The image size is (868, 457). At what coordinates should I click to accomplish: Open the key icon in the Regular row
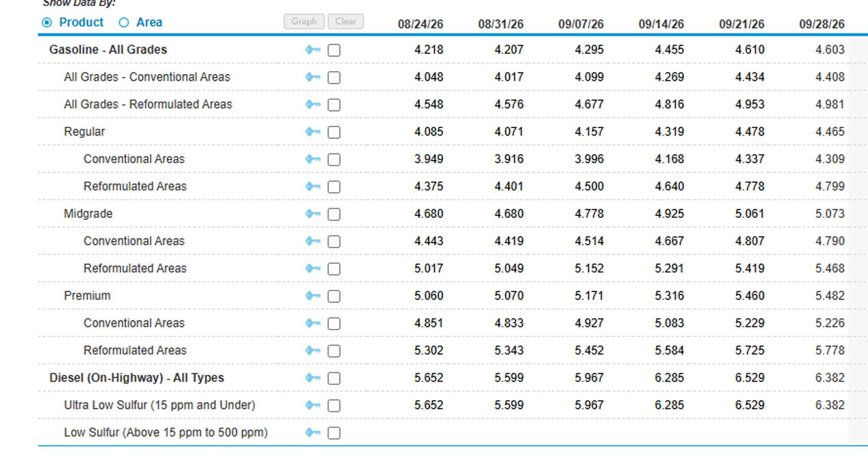click(313, 132)
